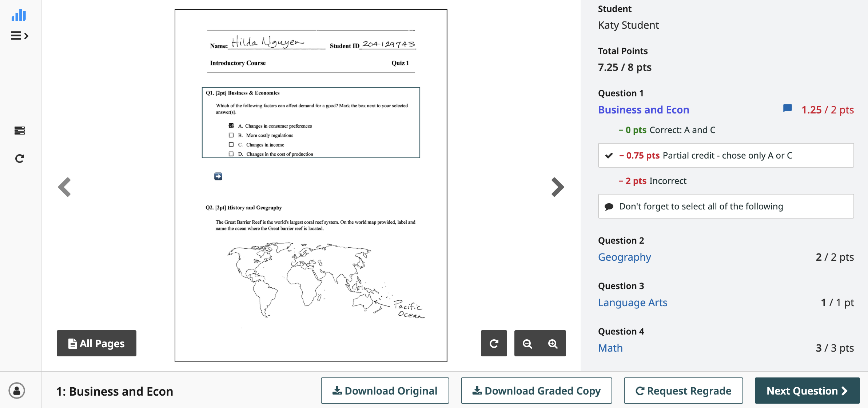Click Download Graded Copy button

pos(537,391)
